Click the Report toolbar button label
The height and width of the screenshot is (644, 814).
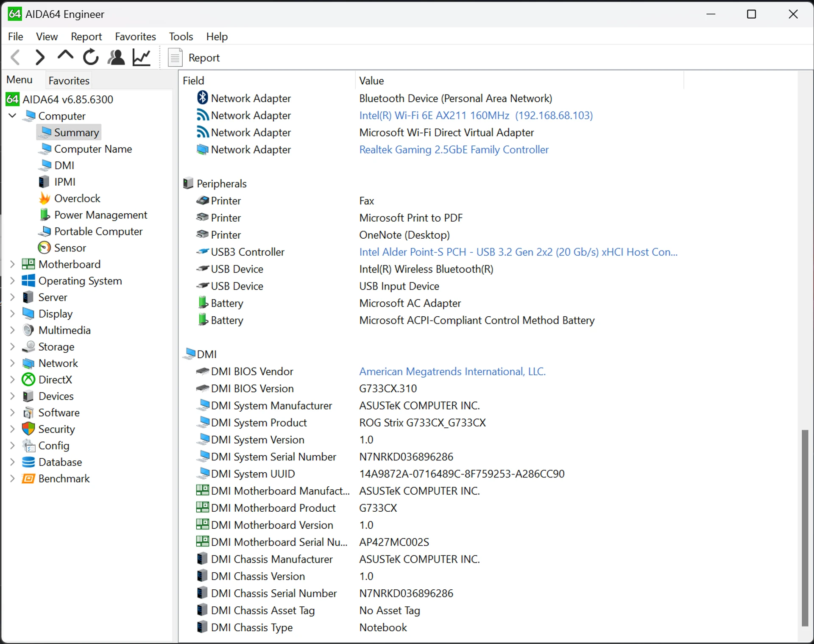point(204,58)
